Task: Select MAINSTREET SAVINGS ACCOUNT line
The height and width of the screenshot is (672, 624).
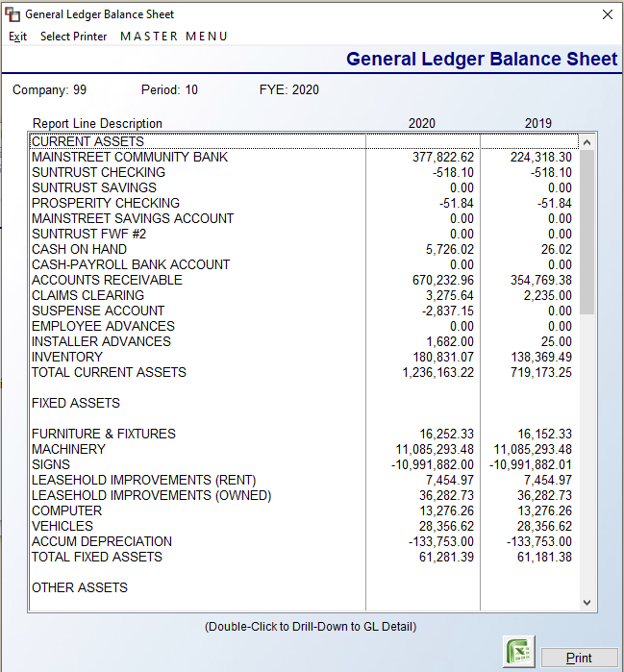Action: pos(304,218)
